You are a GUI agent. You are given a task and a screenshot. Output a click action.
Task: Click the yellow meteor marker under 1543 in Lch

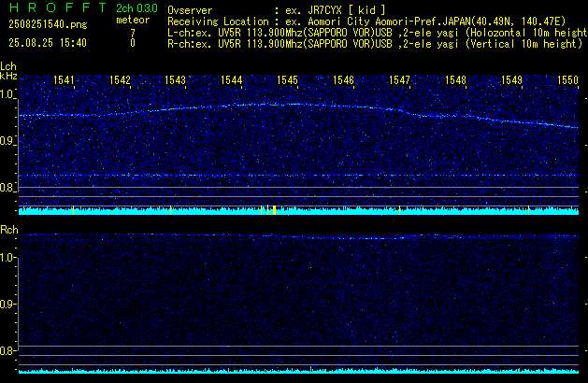click(171, 210)
